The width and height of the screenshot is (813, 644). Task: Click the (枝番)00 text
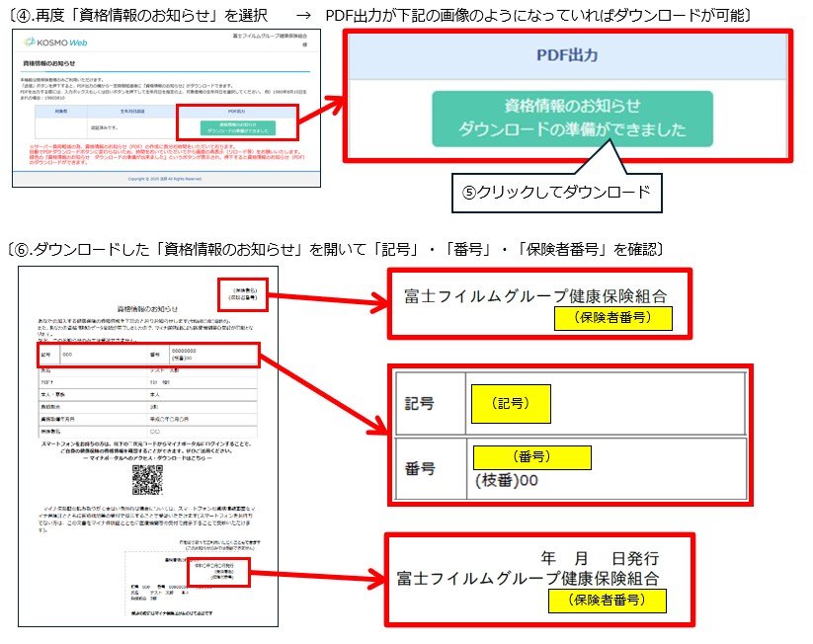[507, 480]
